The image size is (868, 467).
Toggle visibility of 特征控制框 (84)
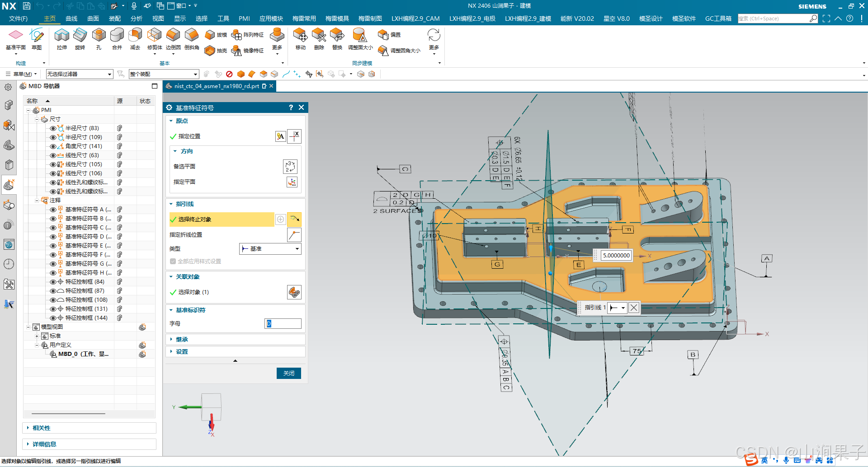coord(53,282)
